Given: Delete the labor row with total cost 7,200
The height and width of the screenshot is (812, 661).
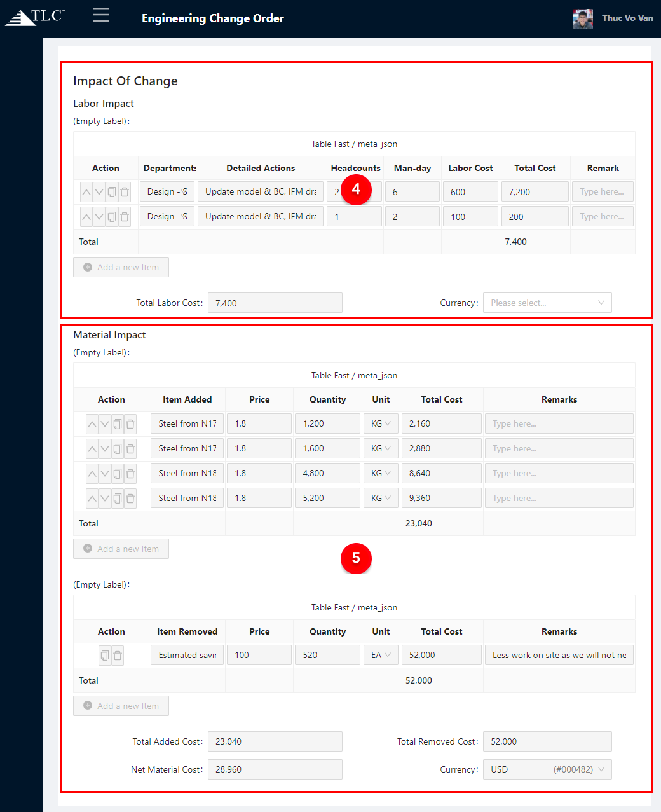Looking at the screenshot, I should [x=125, y=192].
